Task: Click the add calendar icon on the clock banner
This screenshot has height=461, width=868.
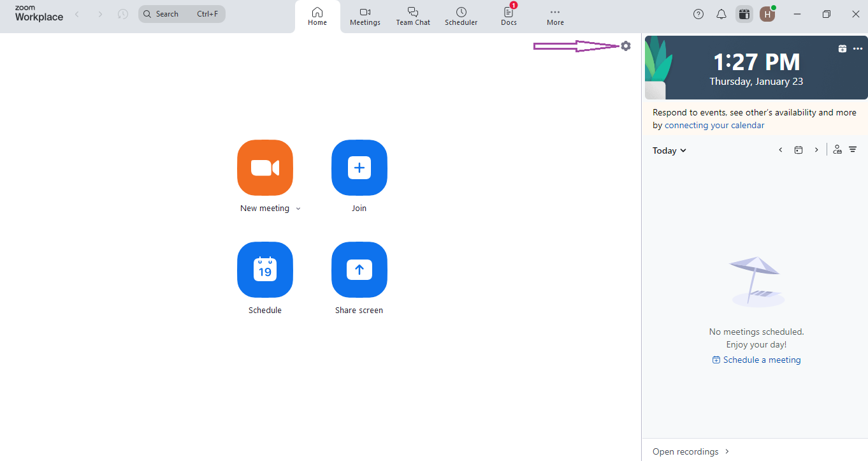Action: pos(843,48)
